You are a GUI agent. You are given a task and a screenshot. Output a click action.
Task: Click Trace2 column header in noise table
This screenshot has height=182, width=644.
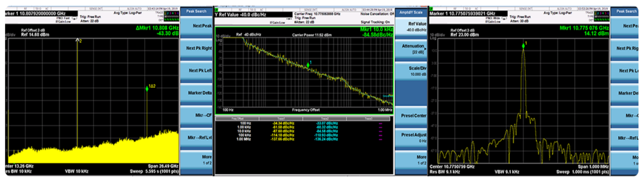(x=324, y=118)
